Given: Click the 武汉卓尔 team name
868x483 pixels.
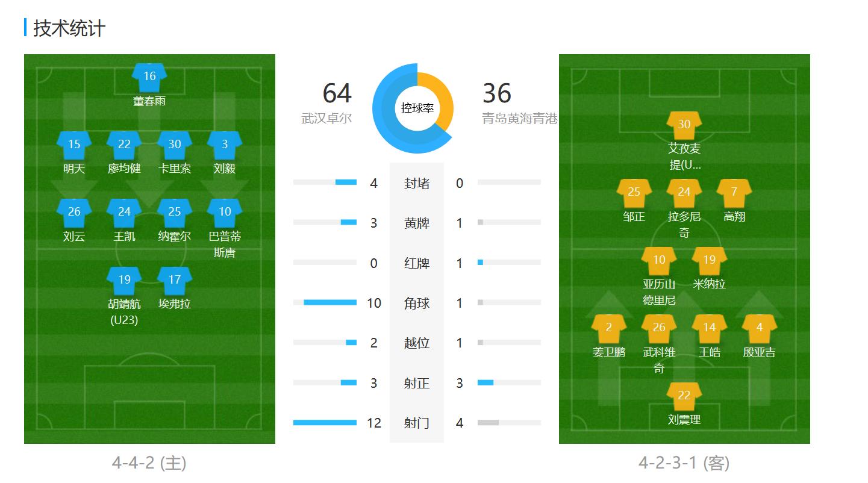Looking at the screenshot, I should pos(326,119).
